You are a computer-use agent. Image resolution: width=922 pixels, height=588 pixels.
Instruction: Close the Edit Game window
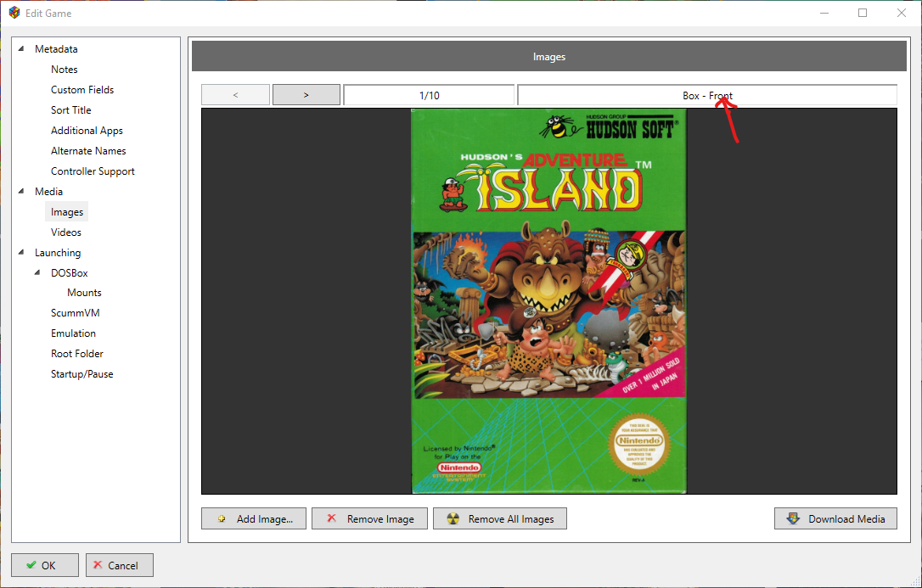point(902,13)
